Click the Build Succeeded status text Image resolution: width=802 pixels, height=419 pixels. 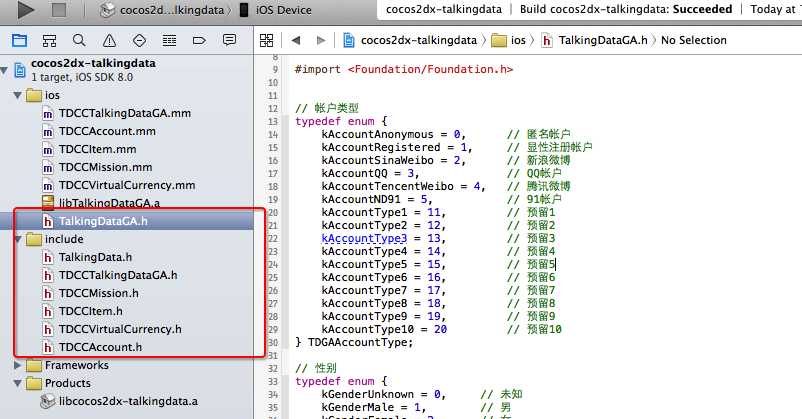626,9
